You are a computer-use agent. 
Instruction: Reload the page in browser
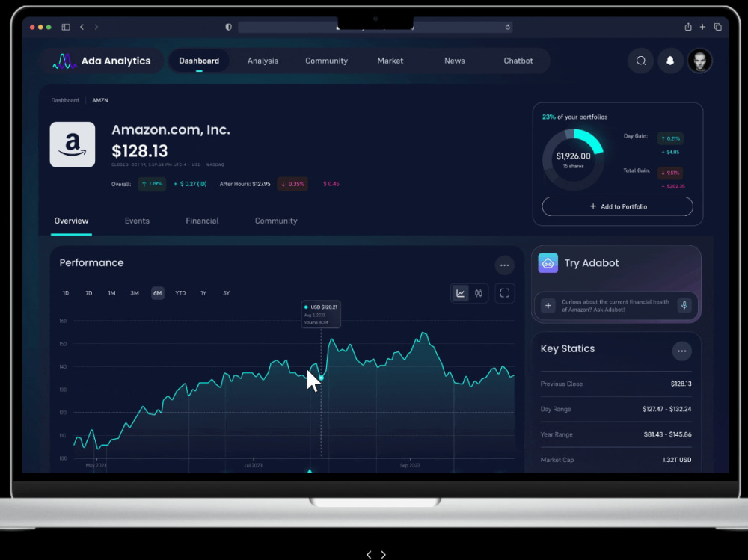click(x=508, y=27)
